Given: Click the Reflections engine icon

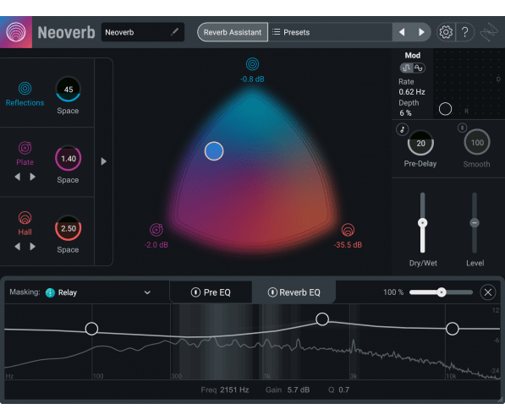Looking at the screenshot, I should pos(25,88).
